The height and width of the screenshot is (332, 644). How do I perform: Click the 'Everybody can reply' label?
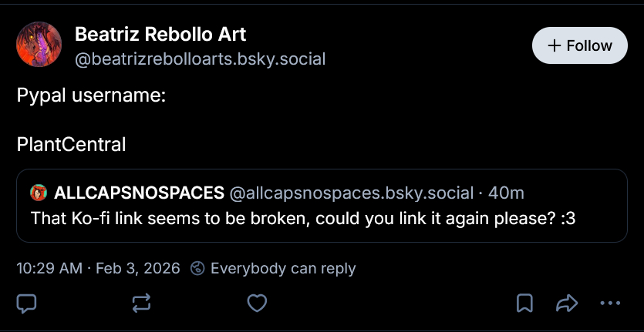click(283, 268)
